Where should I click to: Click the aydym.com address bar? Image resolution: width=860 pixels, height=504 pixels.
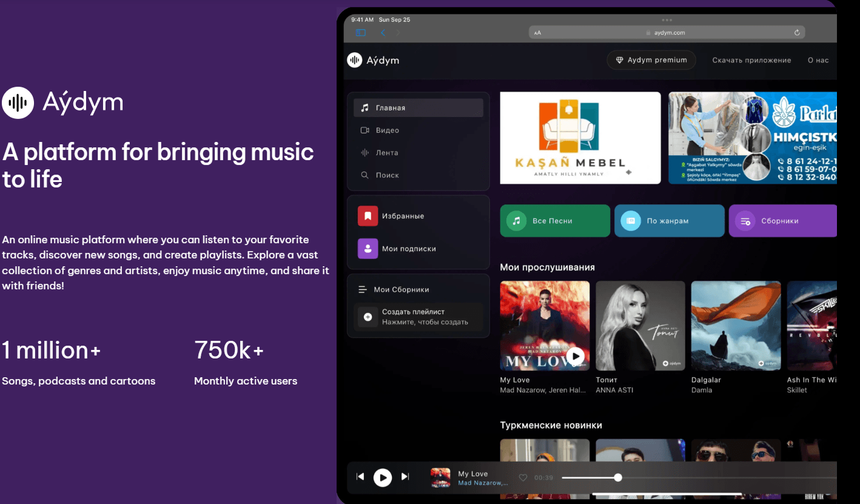point(667,33)
